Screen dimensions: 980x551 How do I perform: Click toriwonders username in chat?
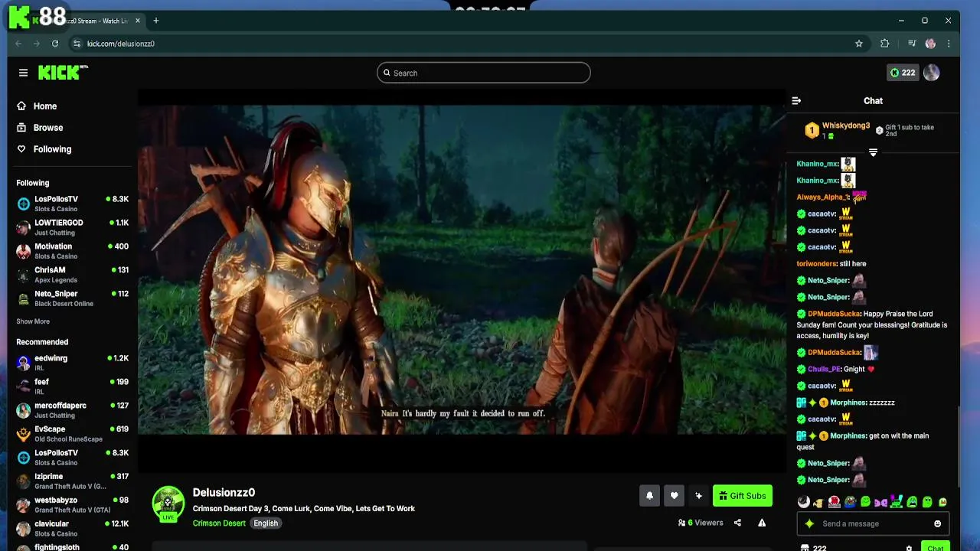817,264
